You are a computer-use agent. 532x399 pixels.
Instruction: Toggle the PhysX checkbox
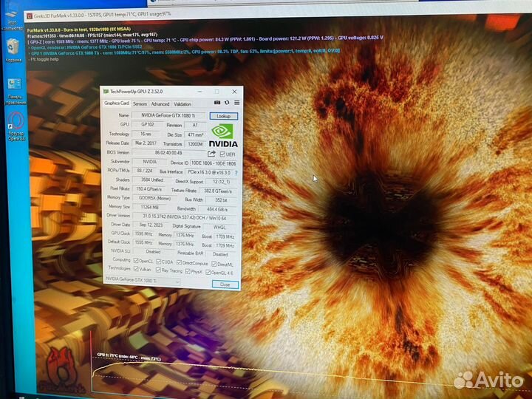(188, 271)
